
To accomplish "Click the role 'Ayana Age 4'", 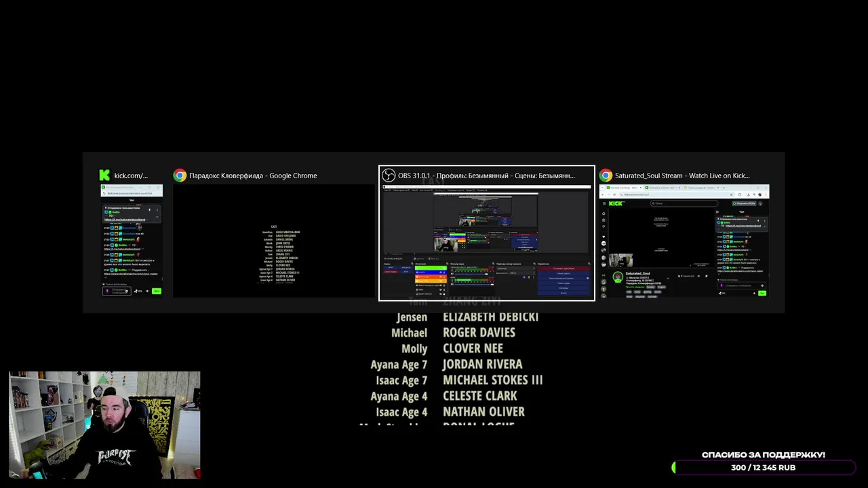I will point(399,396).
